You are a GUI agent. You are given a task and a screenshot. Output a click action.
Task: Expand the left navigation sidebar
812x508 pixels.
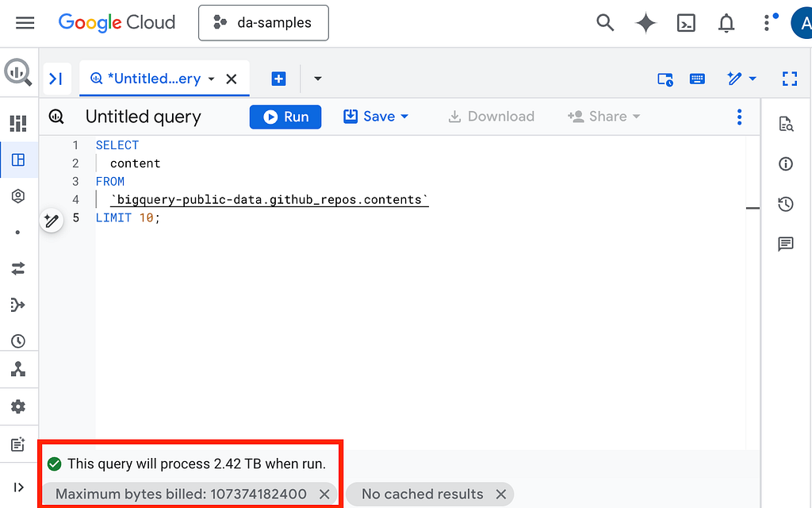19,487
